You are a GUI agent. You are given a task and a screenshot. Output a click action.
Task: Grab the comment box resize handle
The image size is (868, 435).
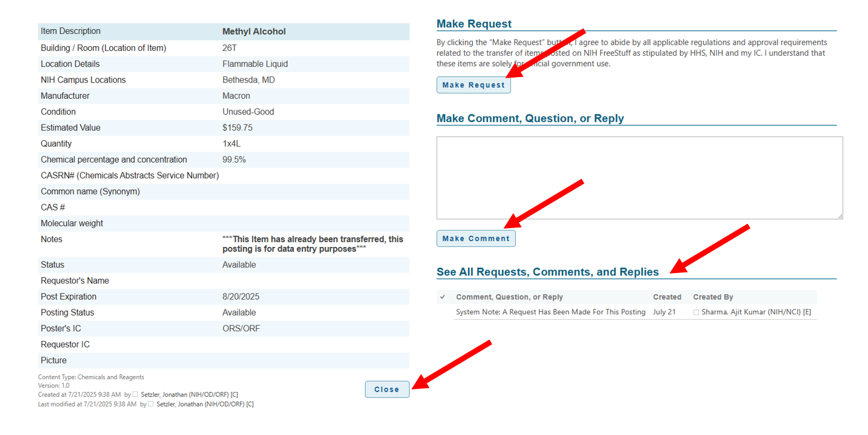pyautogui.click(x=840, y=216)
